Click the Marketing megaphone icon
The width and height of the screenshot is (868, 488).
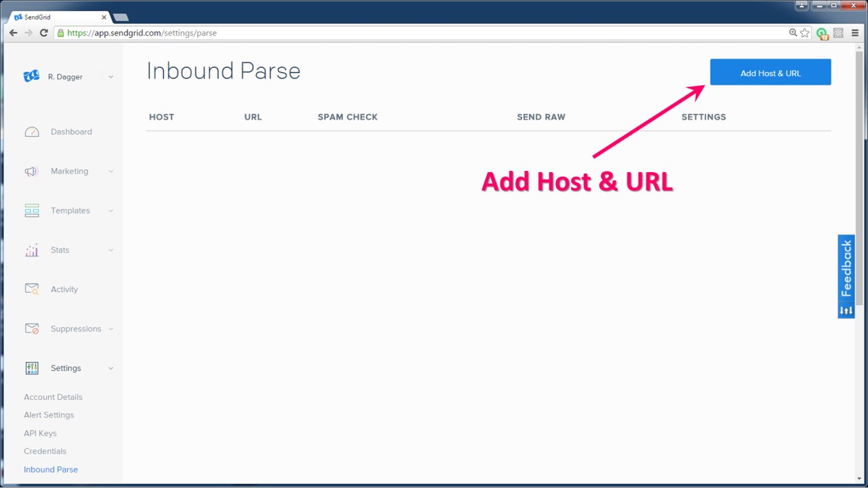point(32,171)
